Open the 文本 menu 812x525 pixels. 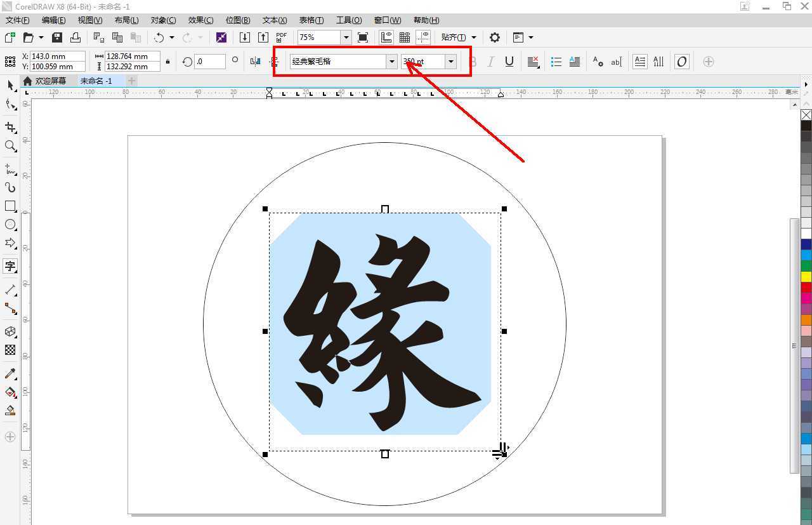(x=273, y=20)
